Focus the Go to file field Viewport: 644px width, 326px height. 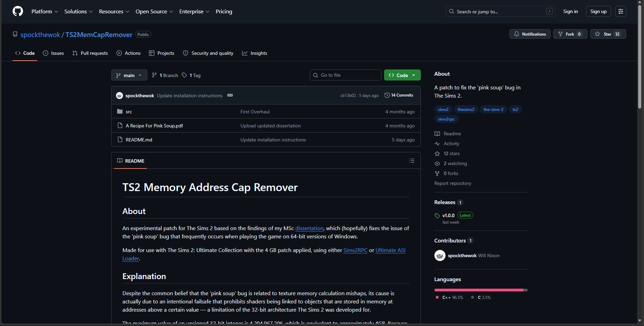click(345, 75)
